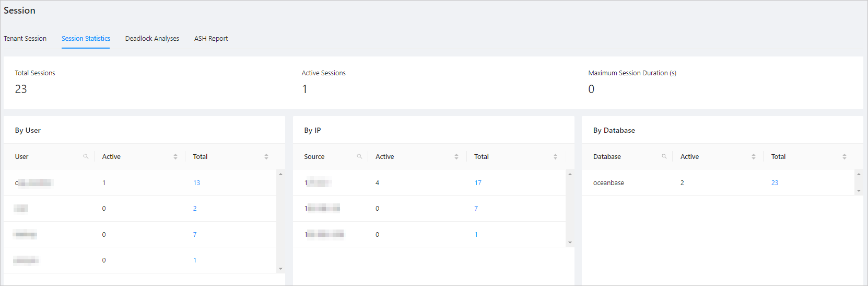Sort By Database table by Active
This screenshot has width=868, height=286.
[x=754, y=156]
